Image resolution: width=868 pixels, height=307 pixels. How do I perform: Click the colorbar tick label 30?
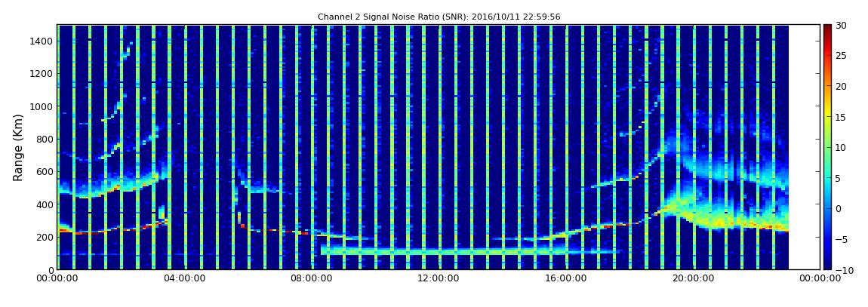841,25
